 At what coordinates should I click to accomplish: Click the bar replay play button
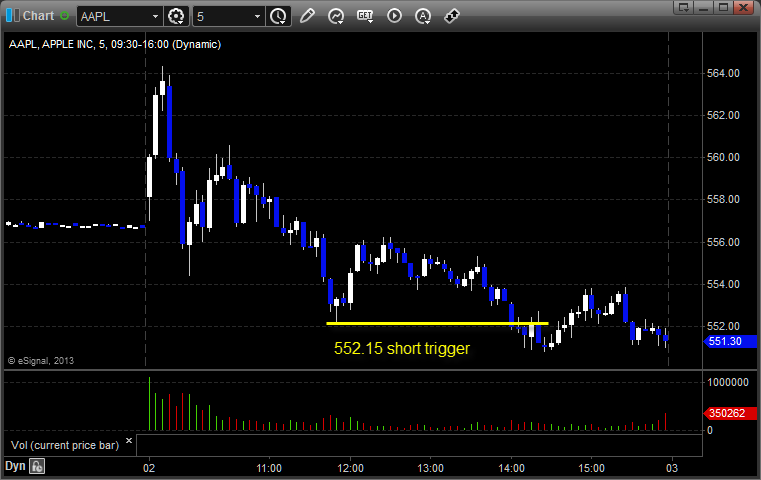(394, 16)
